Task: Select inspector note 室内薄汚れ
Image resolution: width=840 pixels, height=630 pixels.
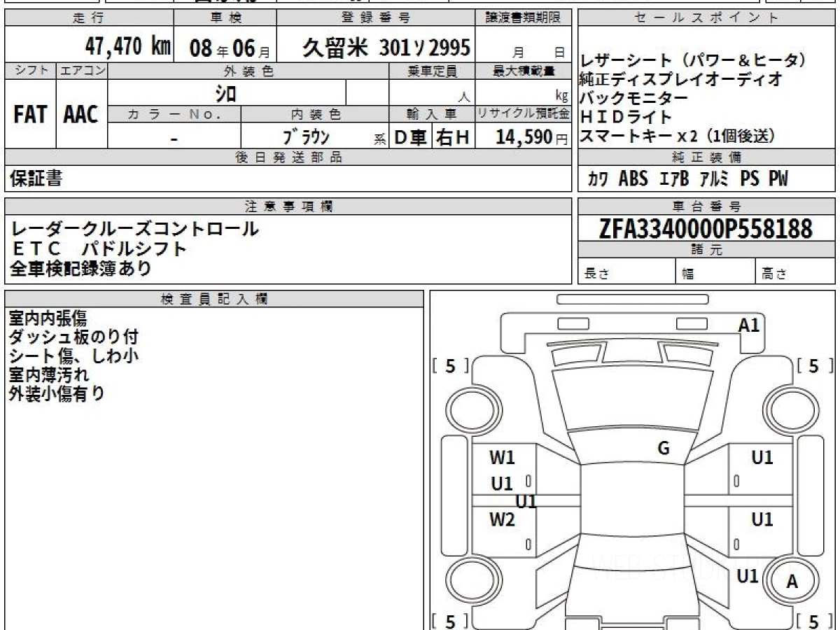Action: pyautogui.click(x=49, y=374)
